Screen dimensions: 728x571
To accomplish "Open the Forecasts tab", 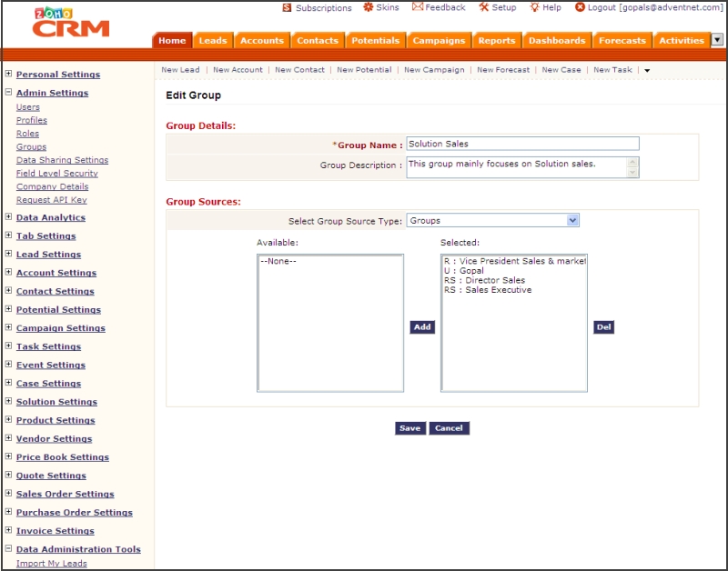I will [x=622, y=40].
